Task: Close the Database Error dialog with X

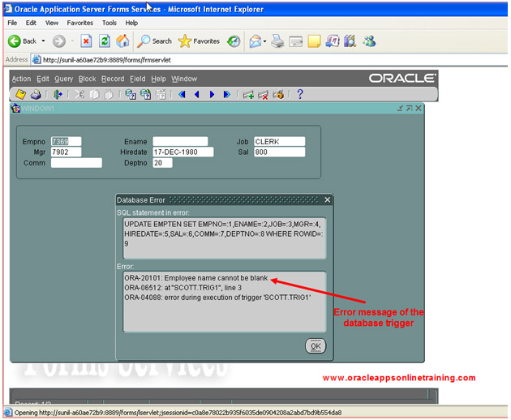Action: (328, 200)
